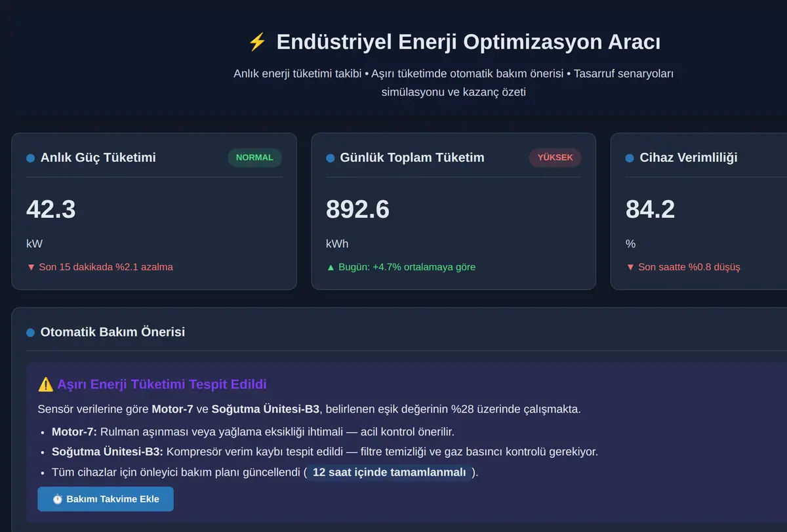Click the Bakımı Takvime Ekle button
Image resolution: width=787 pixels, height=532 pixels.
[x=106, y=499]
